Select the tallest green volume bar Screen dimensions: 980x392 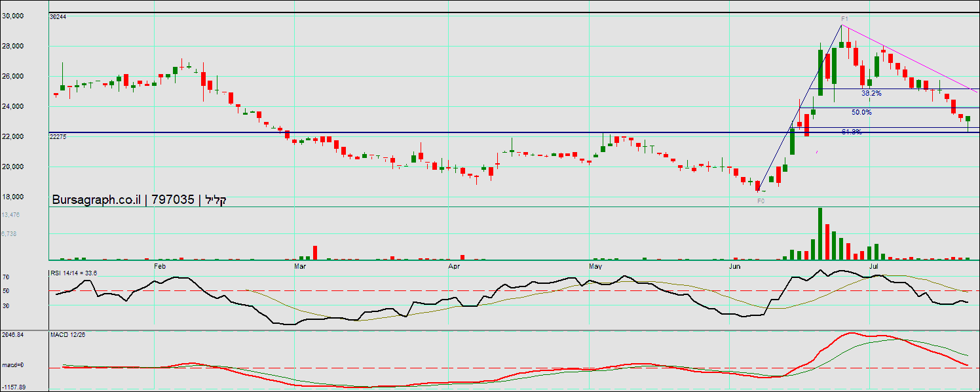click(820, 234)
